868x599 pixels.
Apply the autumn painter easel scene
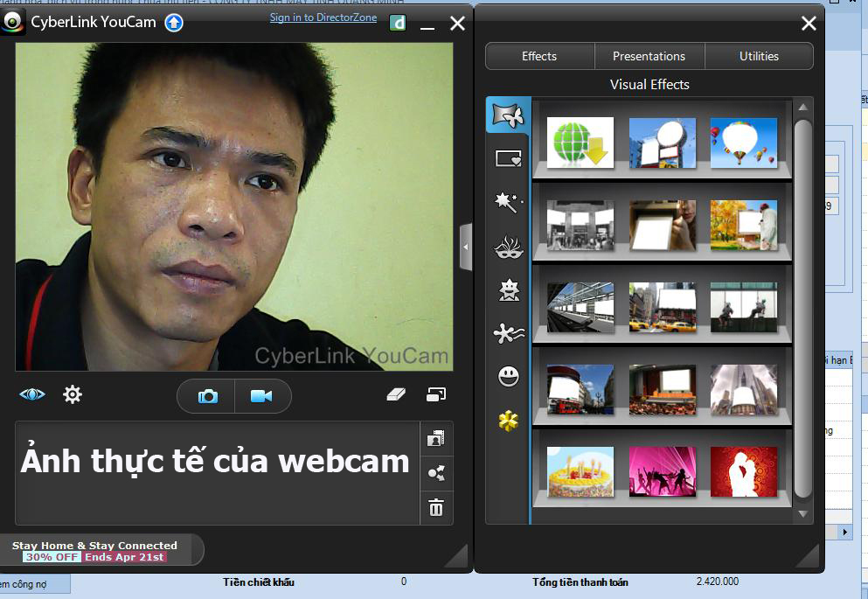point(744,225)
